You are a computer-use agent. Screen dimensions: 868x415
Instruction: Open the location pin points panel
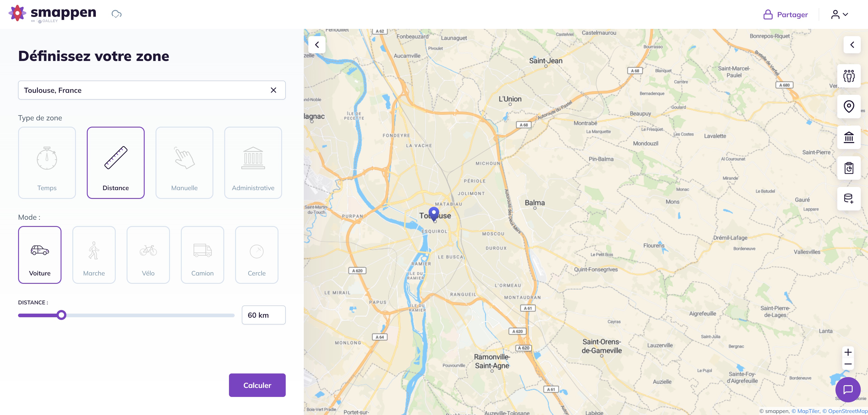point(849,107)
